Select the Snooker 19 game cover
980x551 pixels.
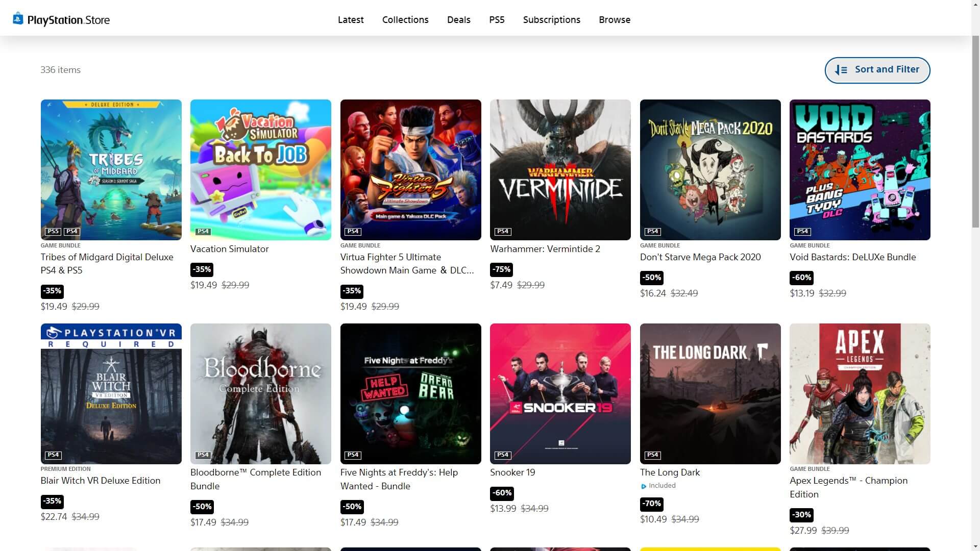coord(560,393)
